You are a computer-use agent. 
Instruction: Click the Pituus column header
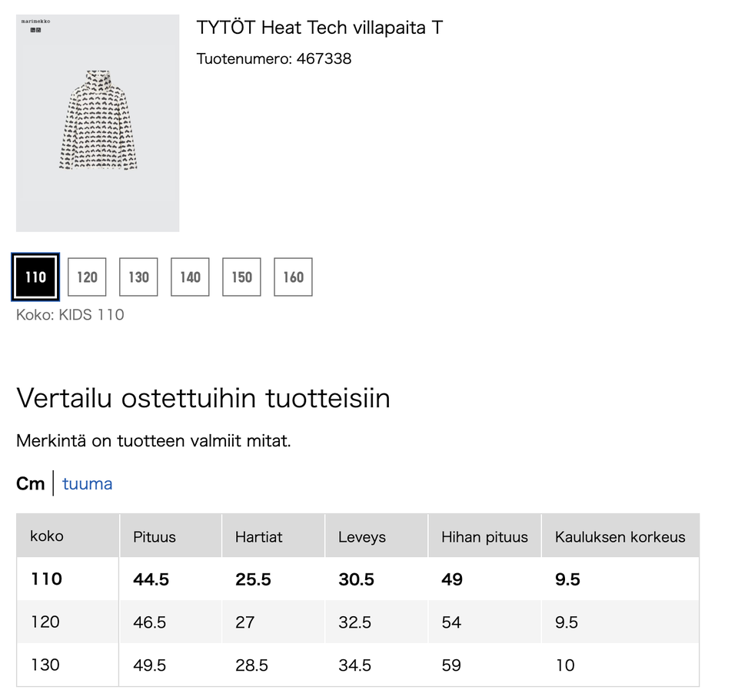point(154,537)
